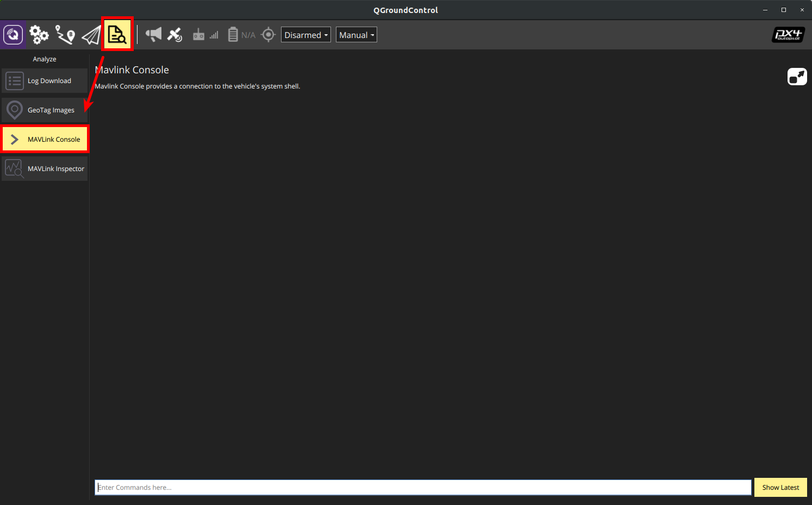This screenshot has height=505, width=812.
Task: Show battery status N/A indicator
Action: [241, 35]
